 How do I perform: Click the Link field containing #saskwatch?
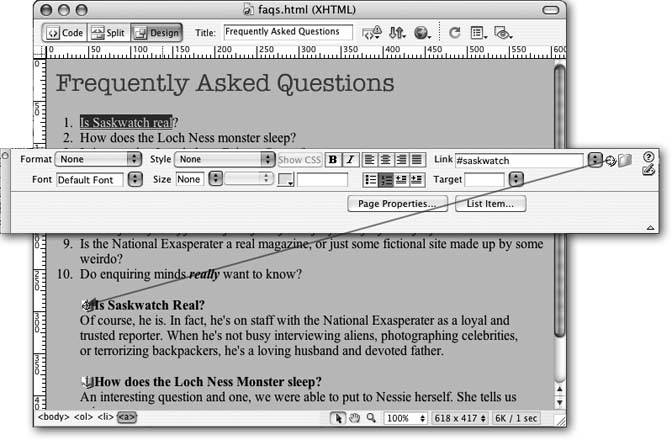(x=519, y=161)
